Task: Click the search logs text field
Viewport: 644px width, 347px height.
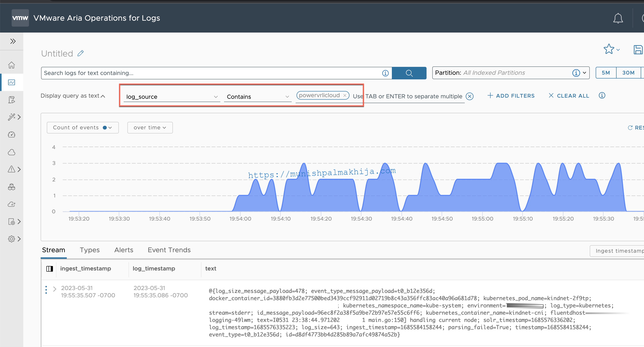Action: click(x=211, y=73)
